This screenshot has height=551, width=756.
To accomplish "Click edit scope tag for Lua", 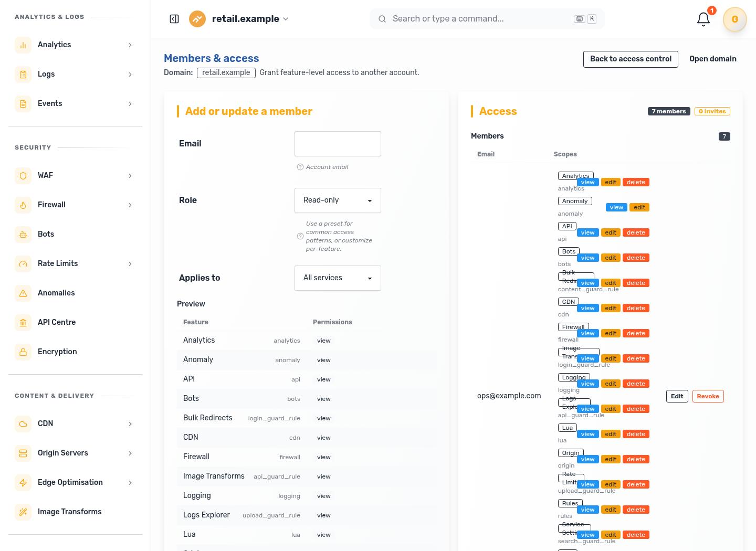I will click(611, 434).
